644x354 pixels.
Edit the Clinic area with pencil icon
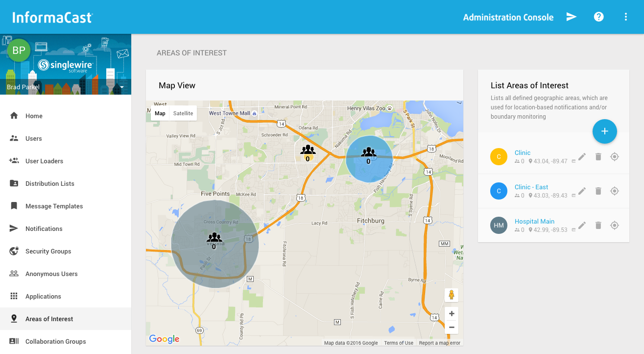tap(582, 156)
